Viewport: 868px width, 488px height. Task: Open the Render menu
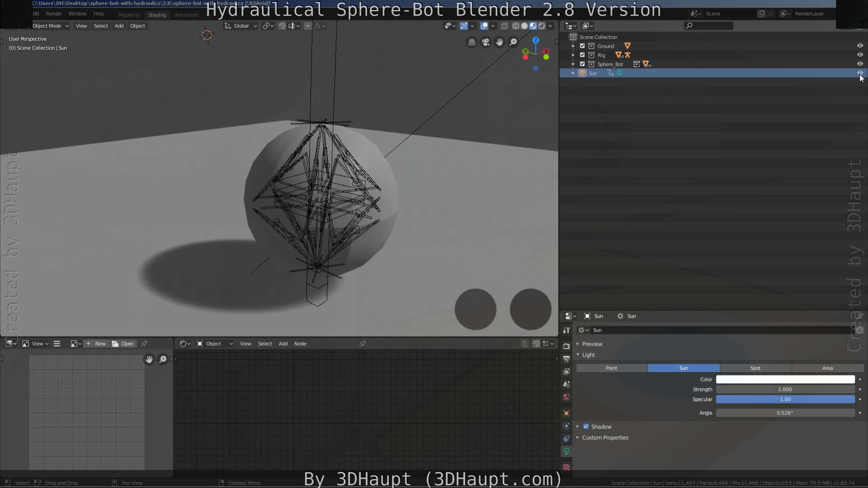54,14
